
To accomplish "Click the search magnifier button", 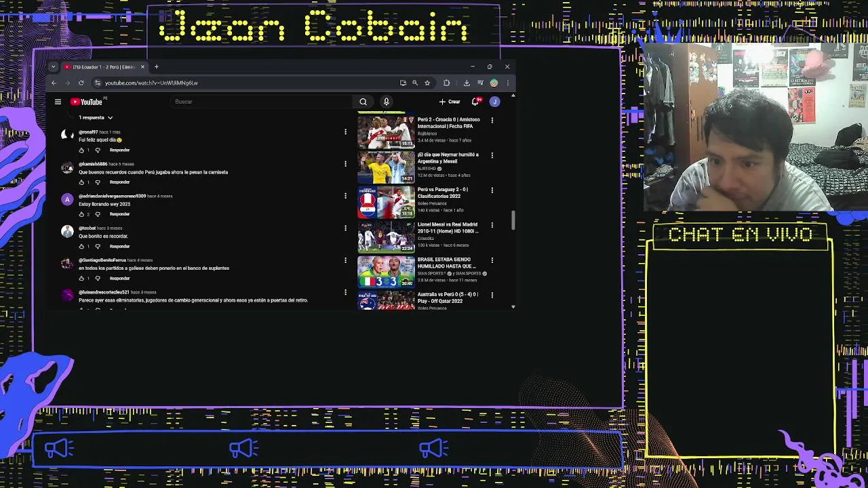I will click(x=363, y=102).
